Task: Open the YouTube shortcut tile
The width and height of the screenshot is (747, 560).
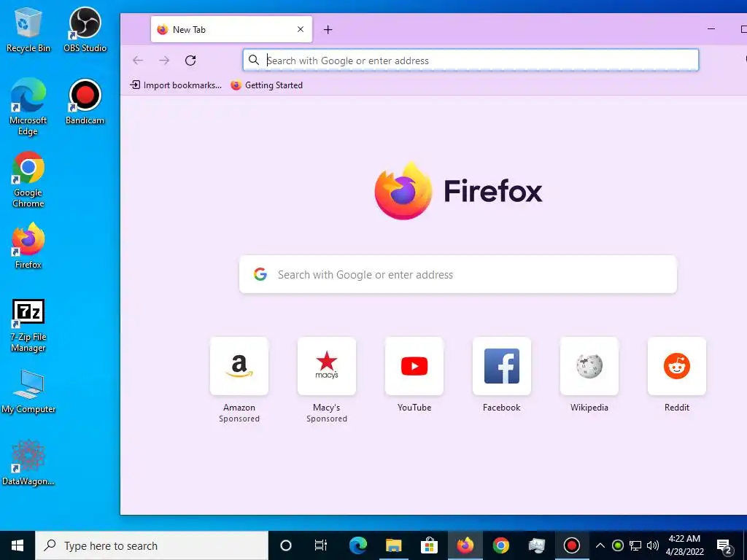Action: [x=414, y=366]
